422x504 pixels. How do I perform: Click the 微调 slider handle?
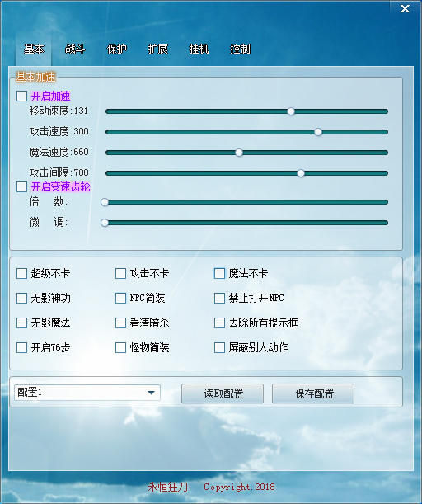pyautogui.click(x=105, y=223)
